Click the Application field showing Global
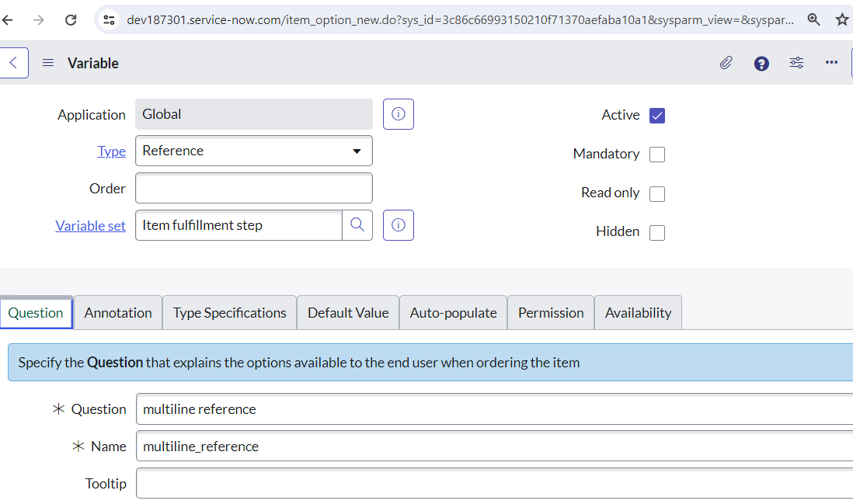853x504 pixels. (x=254, y=114)
